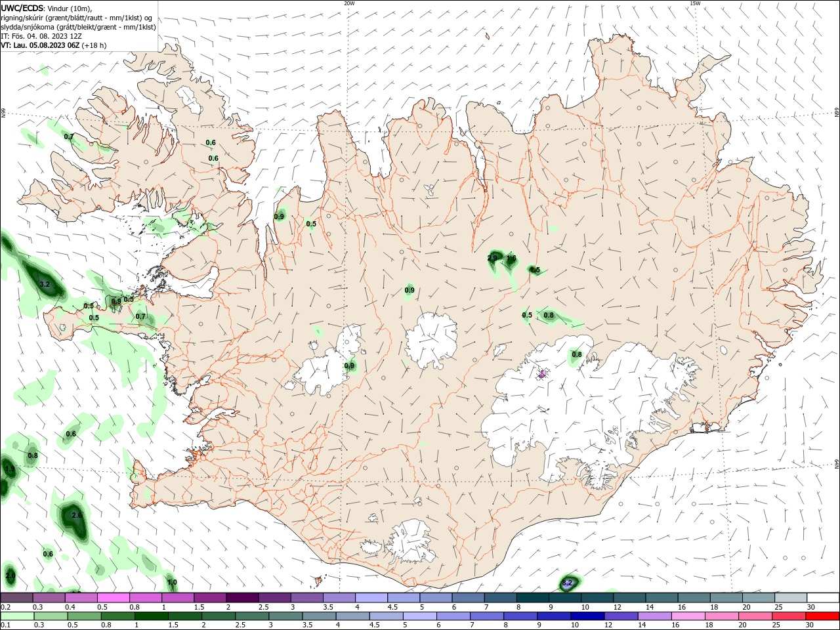Click 'VT: Lau. 05.08.2023 06Z (+18 h)' valid time
The height and width of the screenshot is (630, 840).
point(53,45)
